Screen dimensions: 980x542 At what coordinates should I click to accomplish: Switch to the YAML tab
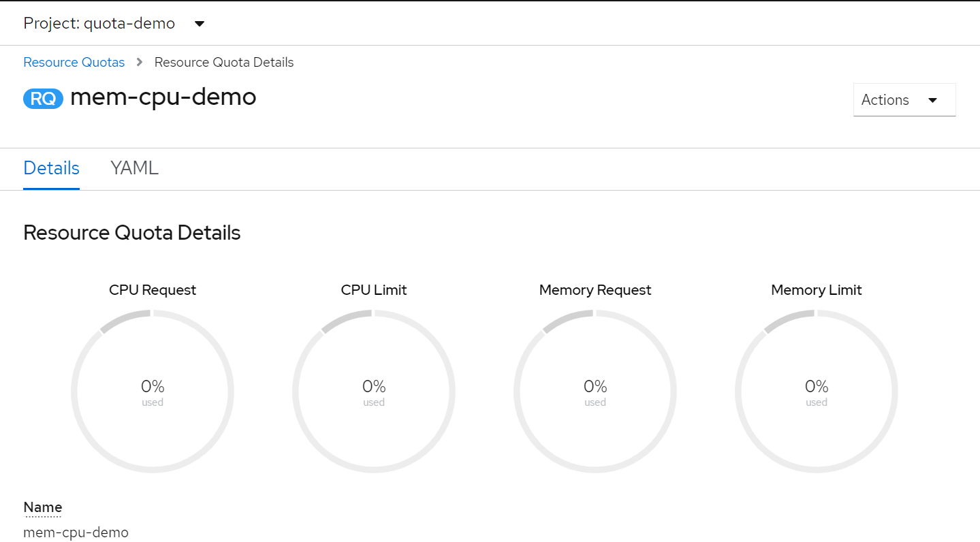click(133, 168)
